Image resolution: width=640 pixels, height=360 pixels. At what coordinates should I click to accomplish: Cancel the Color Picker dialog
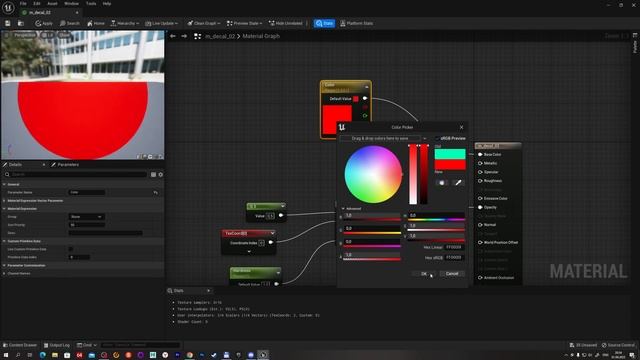point(452,274)
